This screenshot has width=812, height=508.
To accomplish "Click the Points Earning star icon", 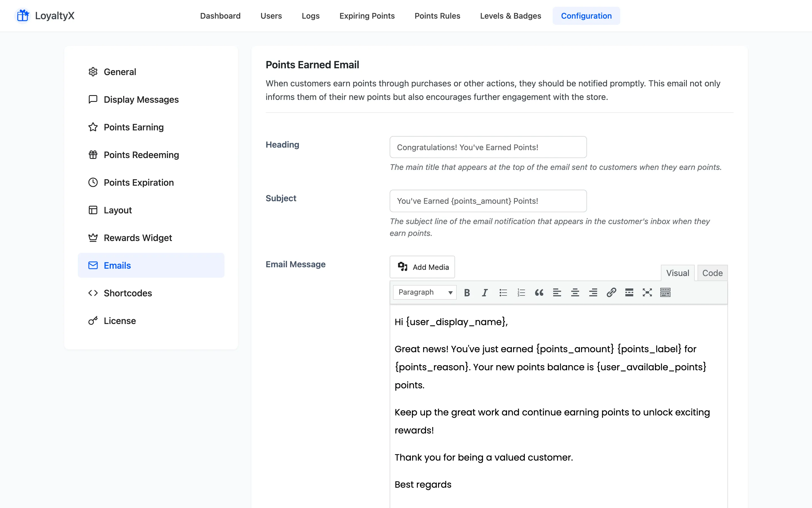I will (x=93, y=127).
